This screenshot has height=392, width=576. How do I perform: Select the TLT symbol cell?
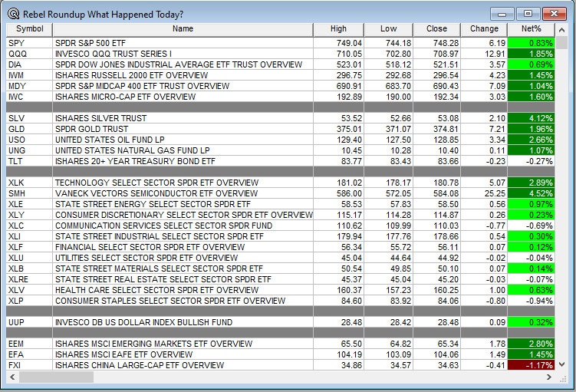click(x=29, y=161)
